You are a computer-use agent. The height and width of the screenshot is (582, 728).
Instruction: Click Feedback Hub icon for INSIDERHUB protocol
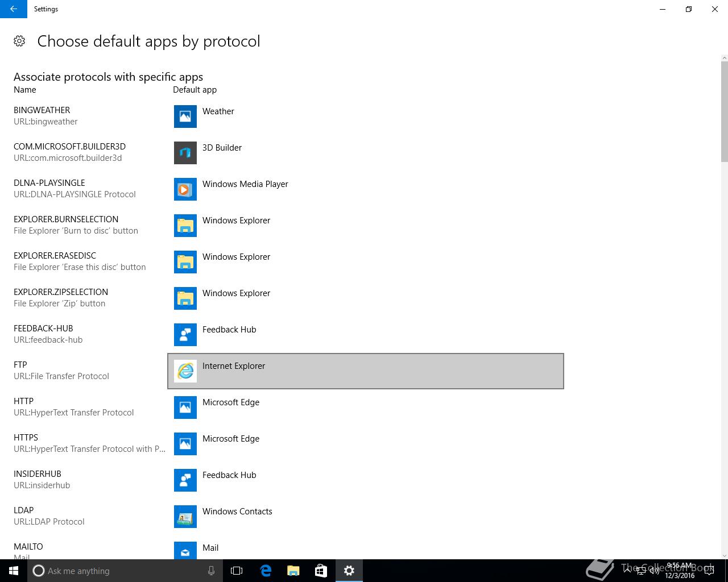tap(185, 480)
